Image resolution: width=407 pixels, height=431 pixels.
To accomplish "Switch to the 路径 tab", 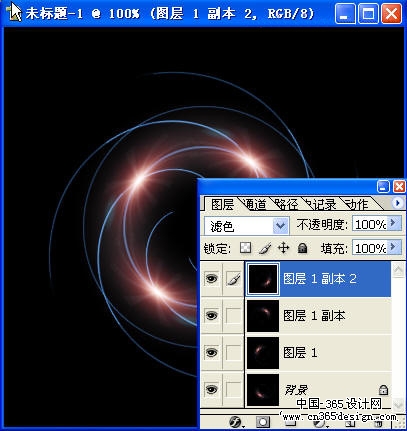I will [x=285, y=204].
